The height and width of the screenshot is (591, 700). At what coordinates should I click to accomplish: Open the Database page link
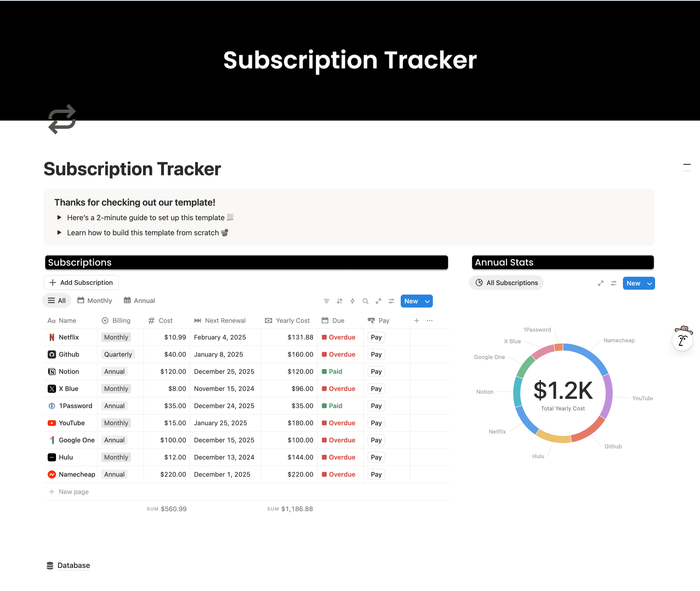click(x=73, y=566)
